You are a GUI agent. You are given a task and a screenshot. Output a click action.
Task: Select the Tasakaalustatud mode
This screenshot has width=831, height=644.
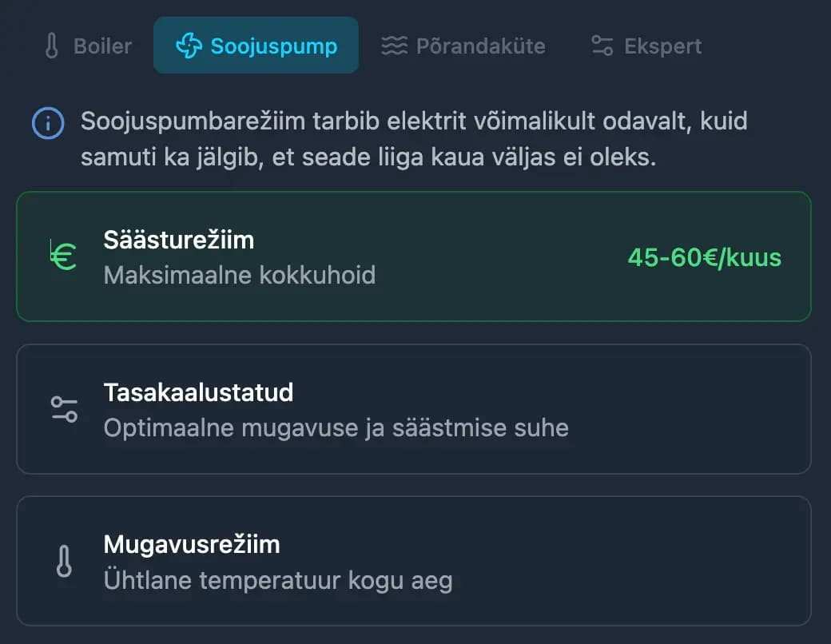[x=414, y=409]
